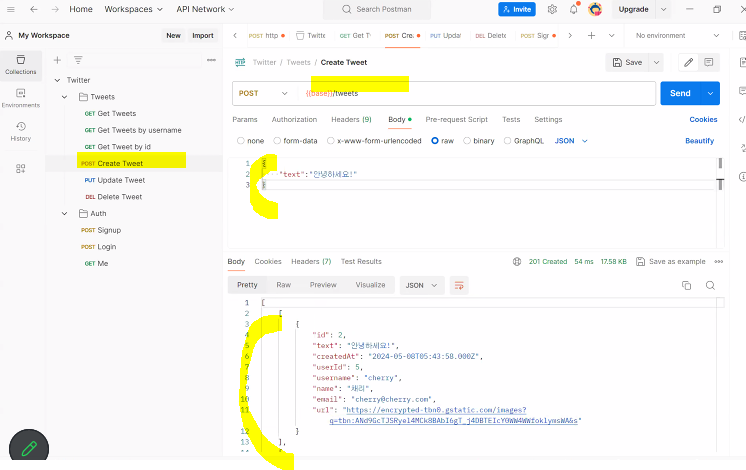Collapse the Auth folder

(x=65, y=214)
